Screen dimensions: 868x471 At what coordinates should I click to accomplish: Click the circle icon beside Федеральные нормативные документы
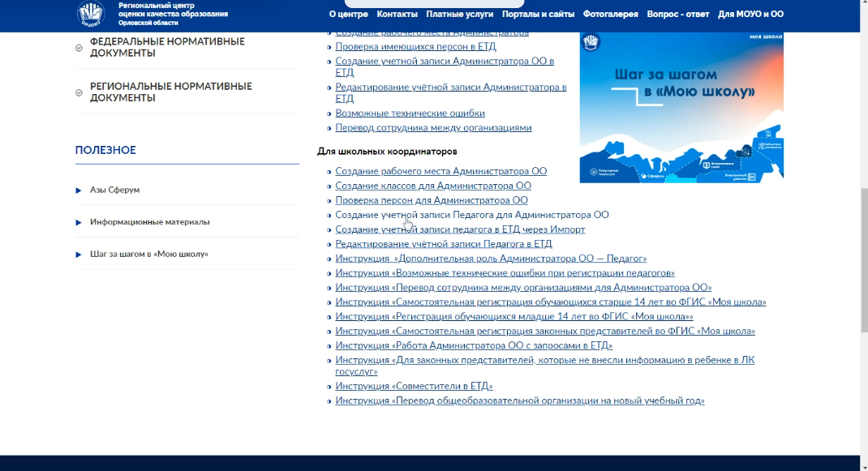point(79,48)
